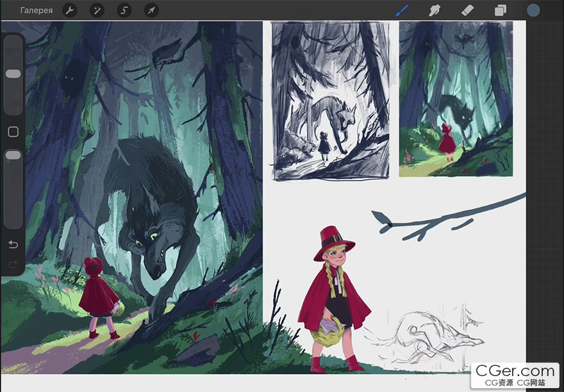Open the Галерея gallery view
Image resolution: width=564 pixels, height=392 pixels.
(37, 10)
